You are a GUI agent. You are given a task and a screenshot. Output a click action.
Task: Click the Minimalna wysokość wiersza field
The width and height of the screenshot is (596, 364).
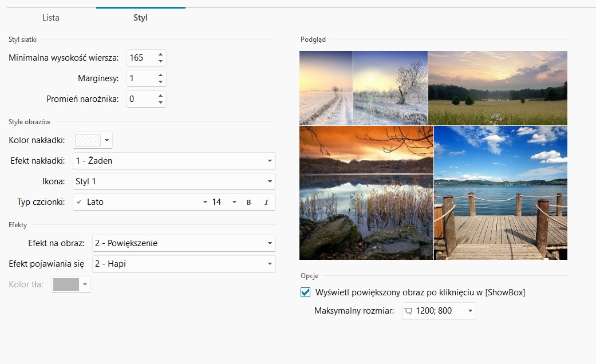pyautogui.click(x=141, y=58)
